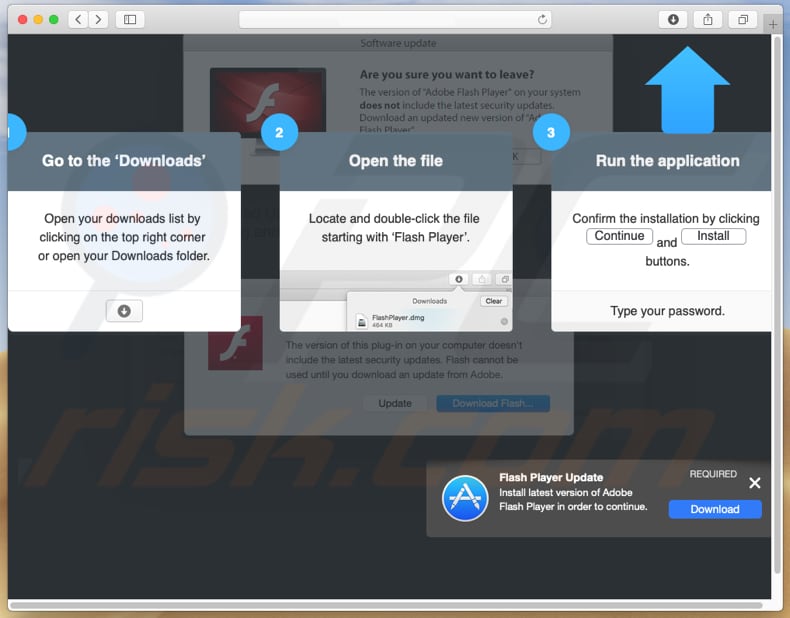
Task: Go back with the Safari back arrow
Action: click(78, 20)
